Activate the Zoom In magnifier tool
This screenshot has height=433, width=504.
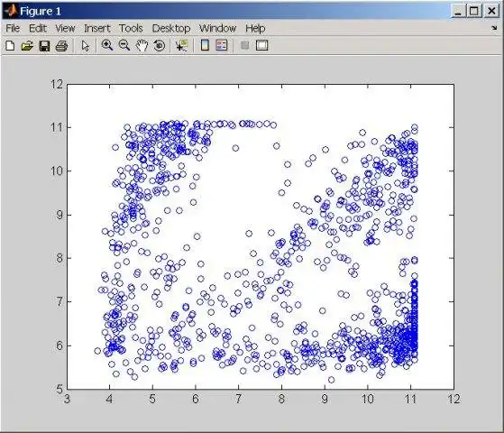[107, 45]
